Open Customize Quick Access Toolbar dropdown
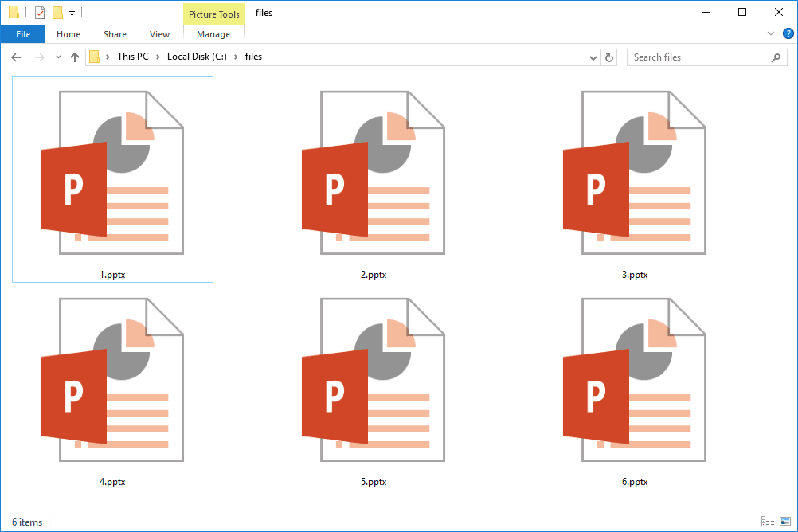The image size is (798, 532). (72, 14)
